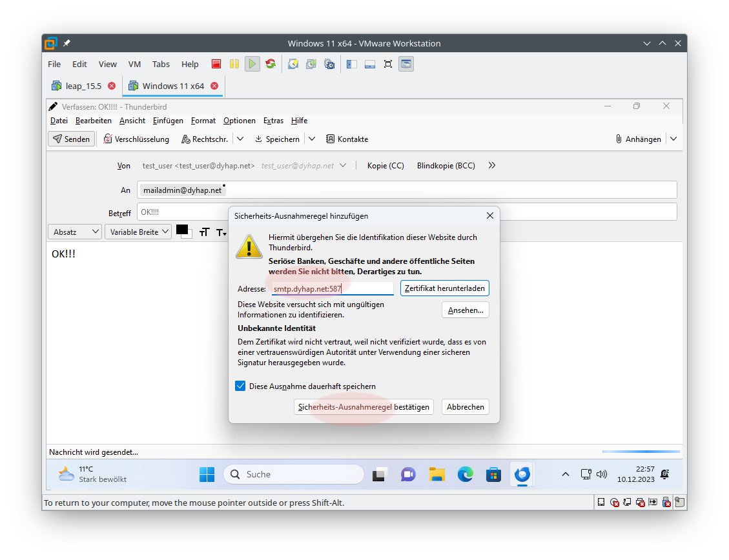Open the Von sender identity dropdown
This screenshot has height=560, width=729.
point(343,165)
